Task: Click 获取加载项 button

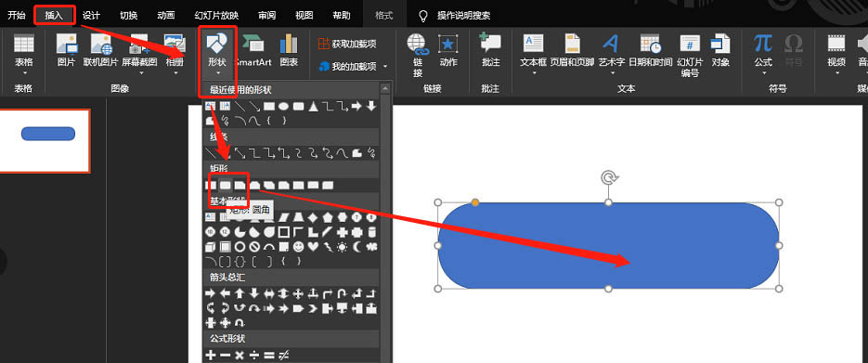Action: [x=347, y=44]
